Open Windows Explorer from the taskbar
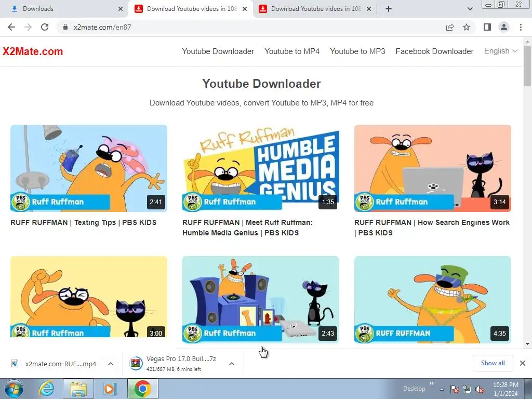This screenshot has width=532, height=399. (78, 389)
